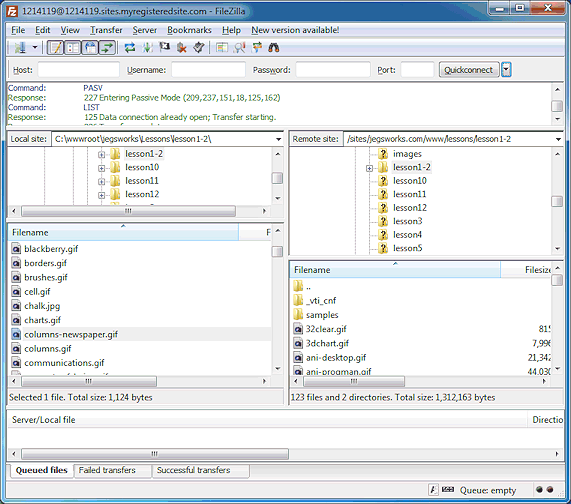571x504 pixels.
Task: Click the reconnect to last server icon
Action: (x=199, y=47)
